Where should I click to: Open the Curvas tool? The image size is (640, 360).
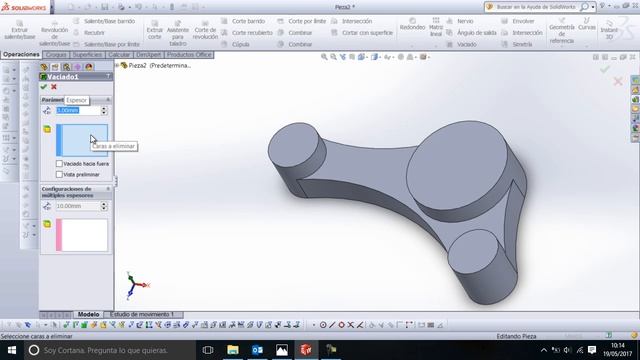587,24
